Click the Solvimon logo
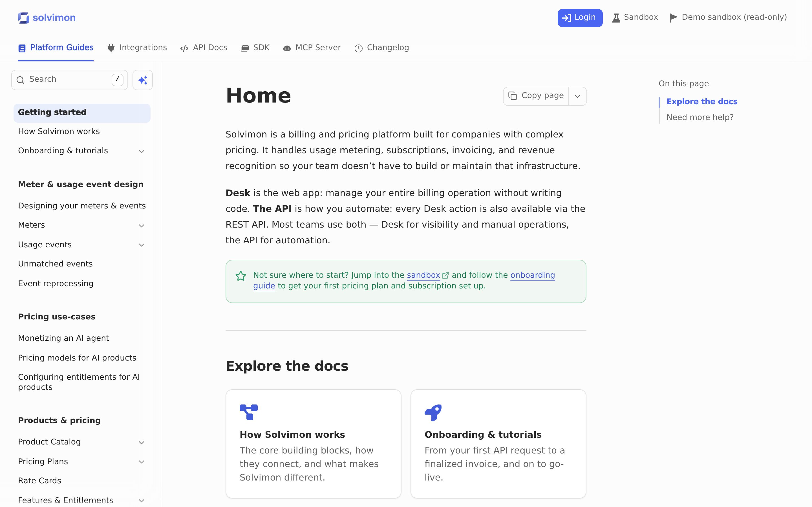812x507 pixels. tap(47, 18)
